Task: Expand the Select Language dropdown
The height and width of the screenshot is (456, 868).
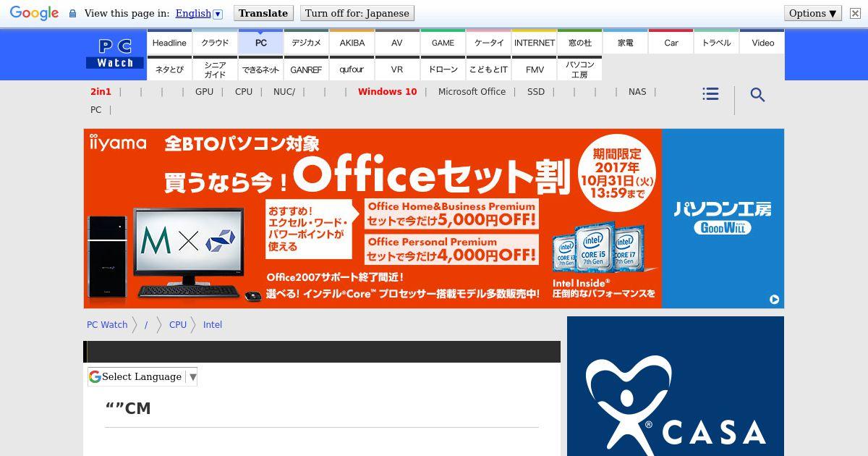Action: 142,376
